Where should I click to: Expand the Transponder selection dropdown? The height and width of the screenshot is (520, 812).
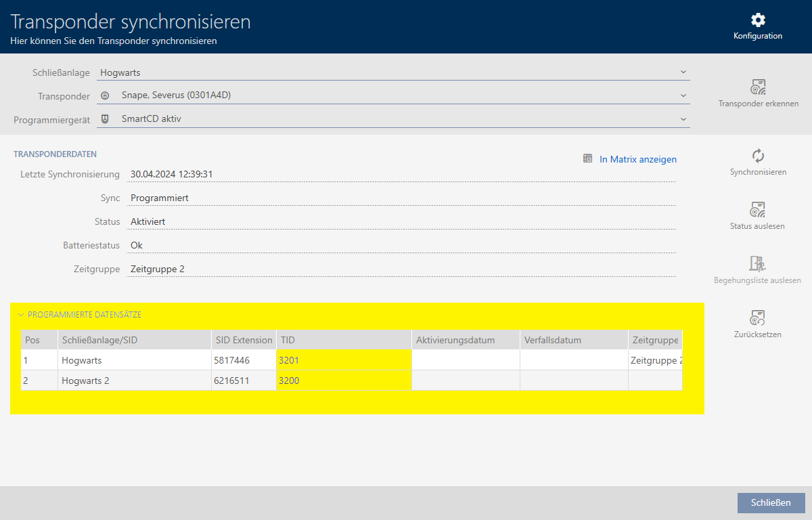[683, 95]
